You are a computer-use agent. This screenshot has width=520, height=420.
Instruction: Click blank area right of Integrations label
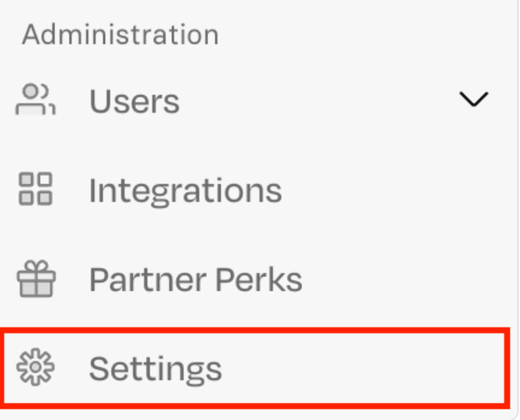click(x=387, y=190)
